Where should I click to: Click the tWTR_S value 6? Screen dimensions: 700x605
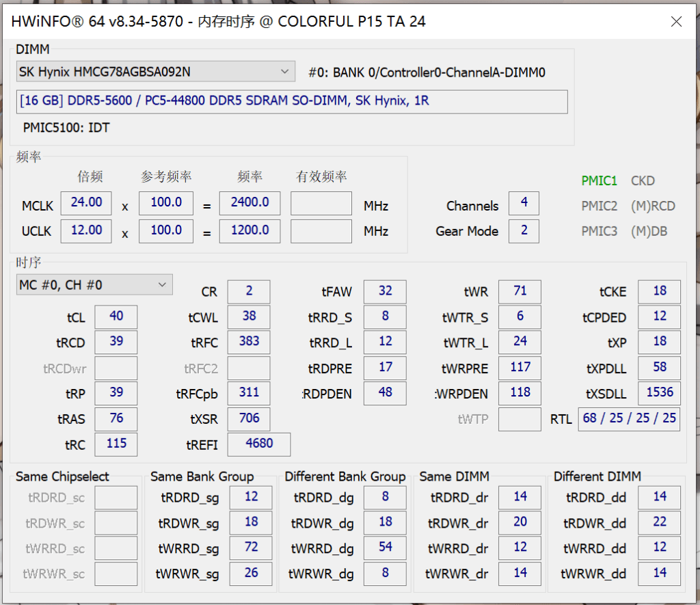[x=520, y=317]
